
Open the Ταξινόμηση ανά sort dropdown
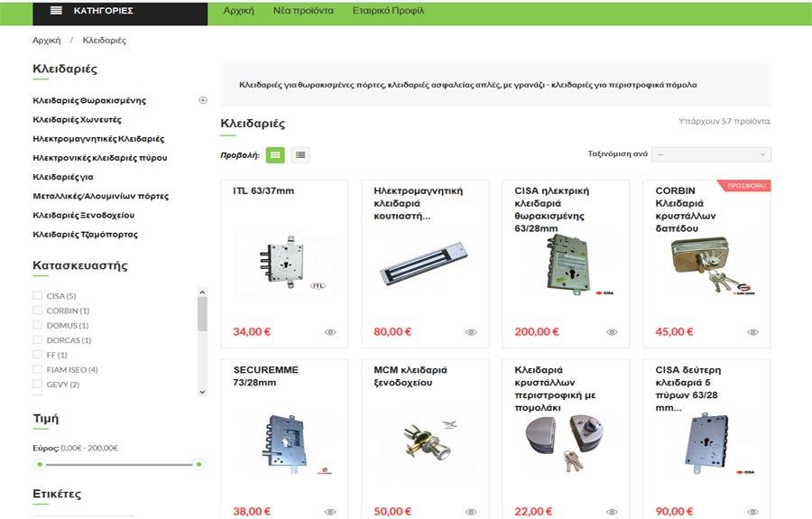pos(711,154)
